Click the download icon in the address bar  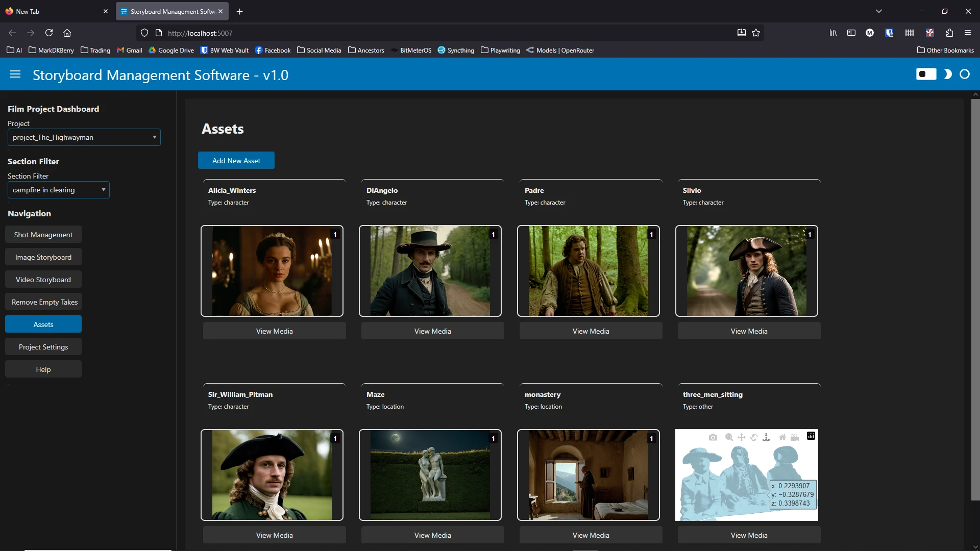(741, 33)
